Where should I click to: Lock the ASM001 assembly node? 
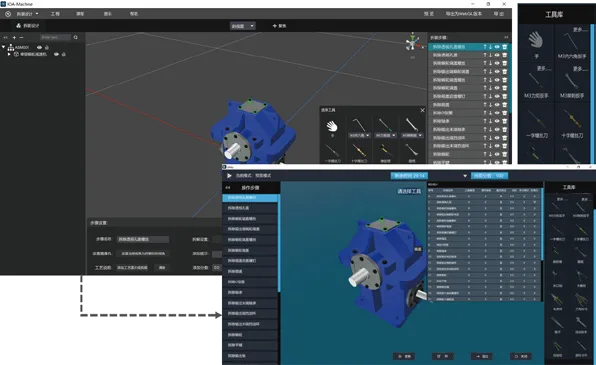point(47,48)
